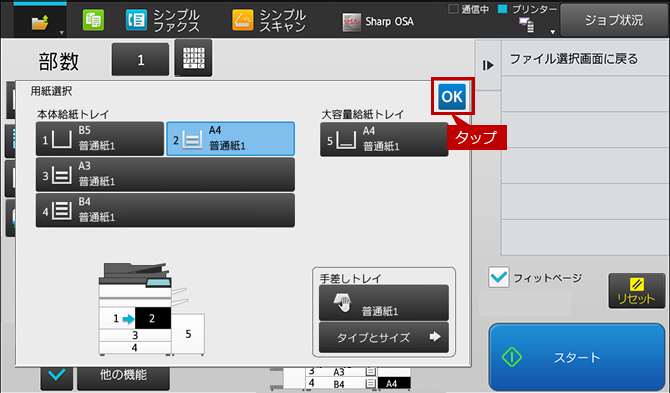Open Simple Fax mode (シンプルファクス)
This screenshot has height=393, width=670.
(163, 21)
